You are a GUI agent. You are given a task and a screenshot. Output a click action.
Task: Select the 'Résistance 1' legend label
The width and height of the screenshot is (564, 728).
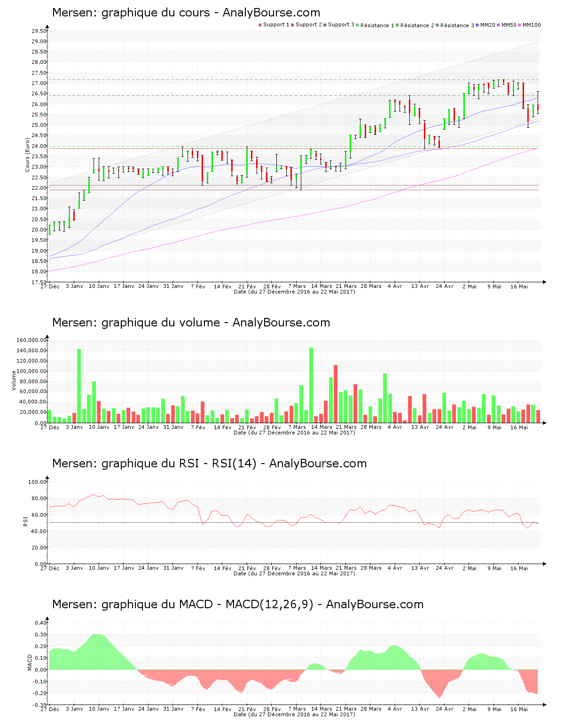coord(377,25)
